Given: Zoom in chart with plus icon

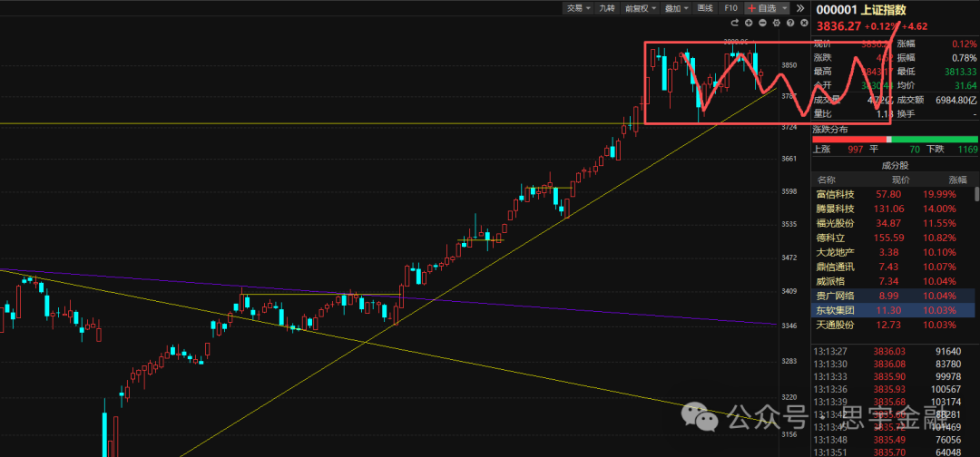Looking at the screenshot, I should (x=749, y=23).
